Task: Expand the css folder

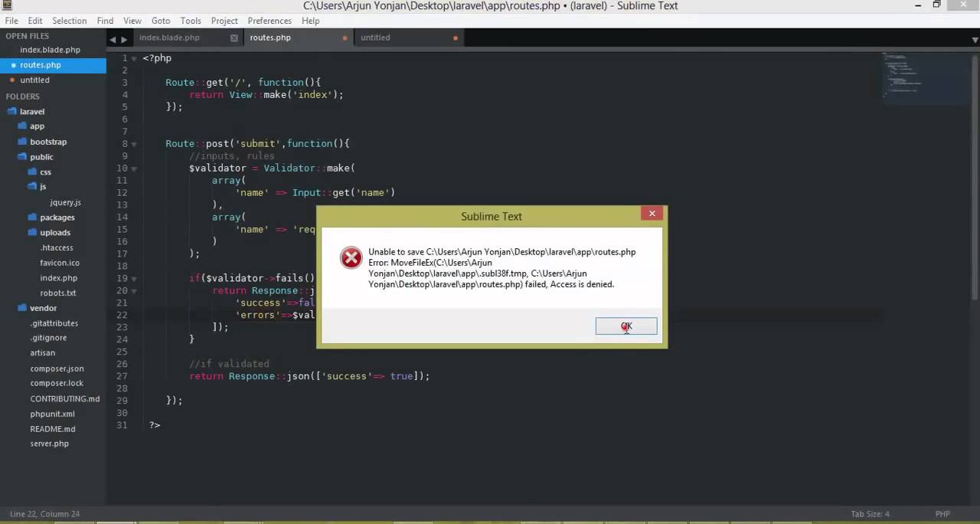Action: coord(45,172)
